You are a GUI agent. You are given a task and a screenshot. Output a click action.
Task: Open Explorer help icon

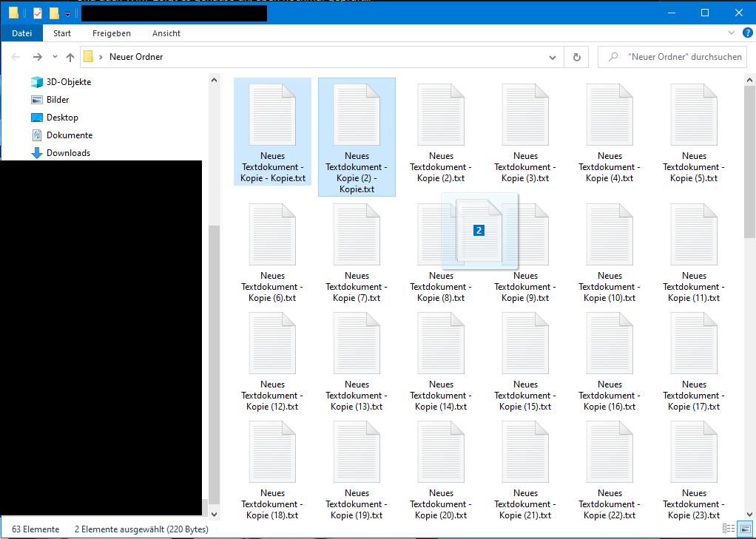coord(747,33)
